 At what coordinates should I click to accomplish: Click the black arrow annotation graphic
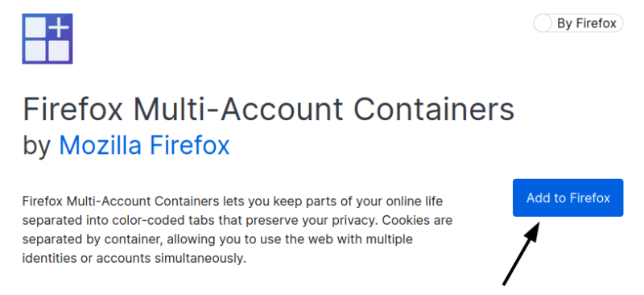[x=521, y=253]
